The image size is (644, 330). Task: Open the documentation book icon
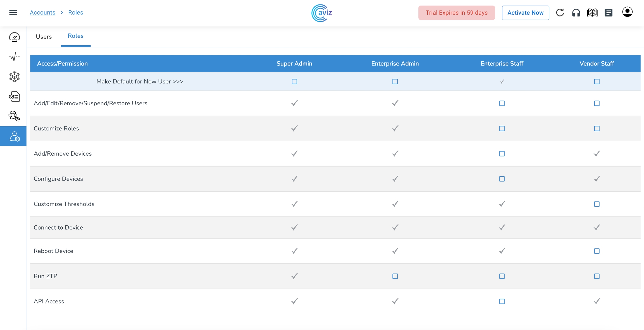[x=592, y=13]
